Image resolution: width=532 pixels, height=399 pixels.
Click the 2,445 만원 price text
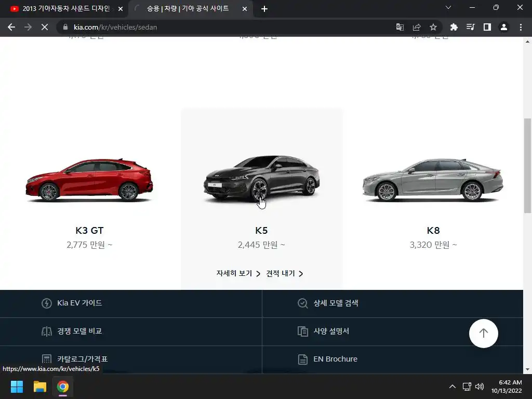262,245
